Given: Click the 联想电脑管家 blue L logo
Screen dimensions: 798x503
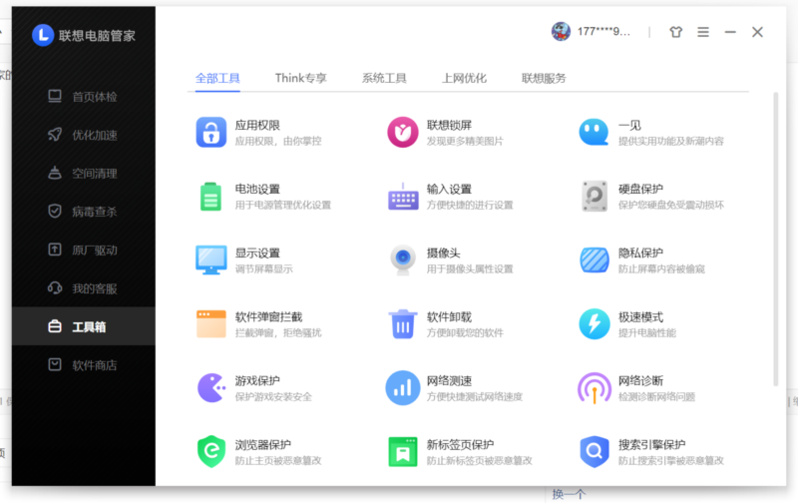Looking at the screenshot, I should [43, 35].
